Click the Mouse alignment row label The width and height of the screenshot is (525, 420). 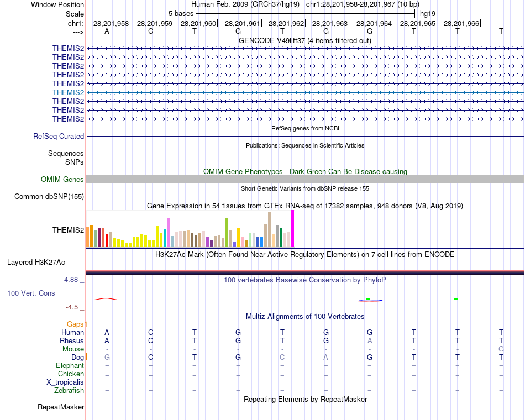73,349
